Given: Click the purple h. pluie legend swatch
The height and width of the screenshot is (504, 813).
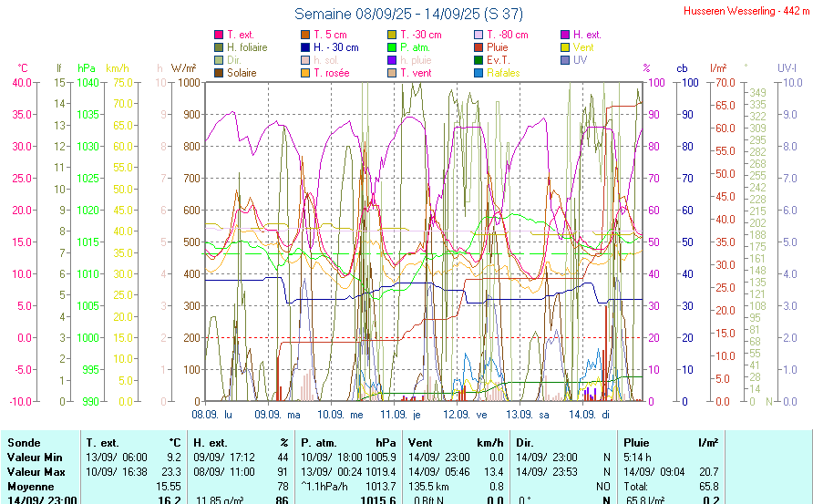Looking at the screenshot, I should (x=392, y=60).
